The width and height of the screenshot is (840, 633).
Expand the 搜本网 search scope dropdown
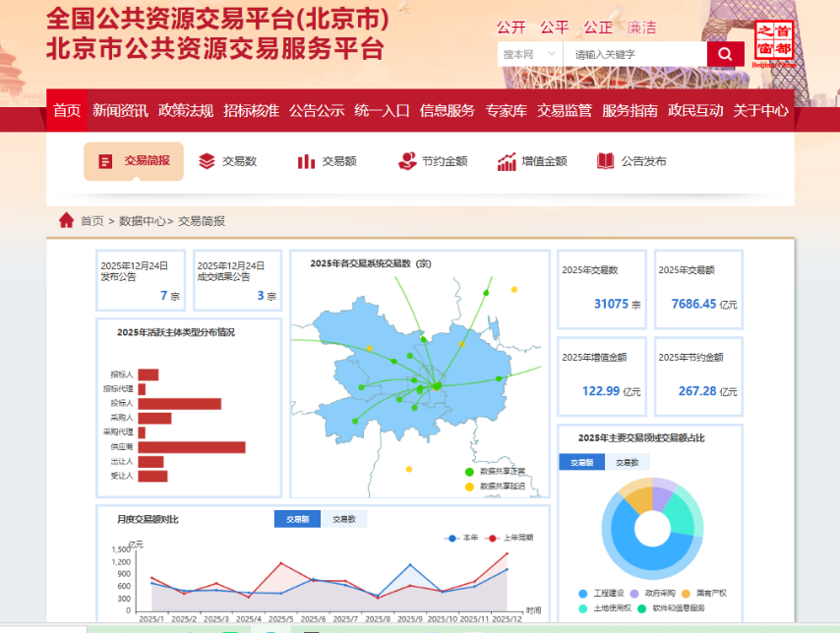pos(529,54)
